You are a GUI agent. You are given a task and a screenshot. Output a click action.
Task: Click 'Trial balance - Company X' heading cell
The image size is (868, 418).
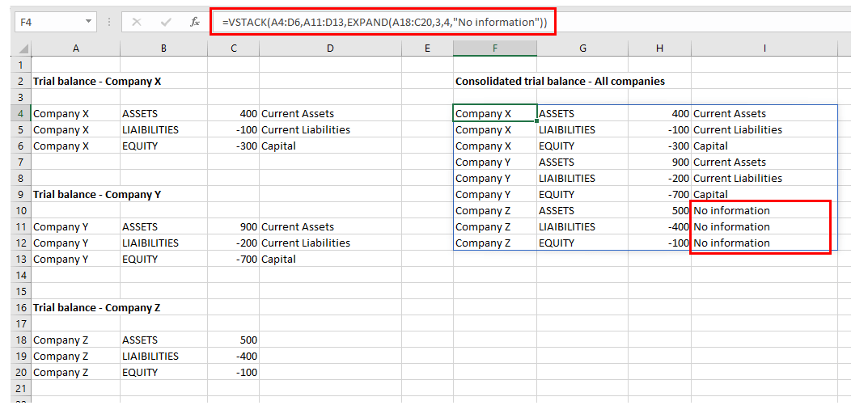[97, 82]
